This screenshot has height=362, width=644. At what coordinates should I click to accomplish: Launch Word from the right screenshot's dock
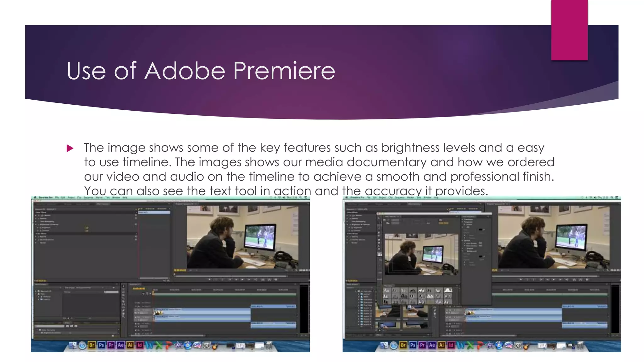click(460, 345)
